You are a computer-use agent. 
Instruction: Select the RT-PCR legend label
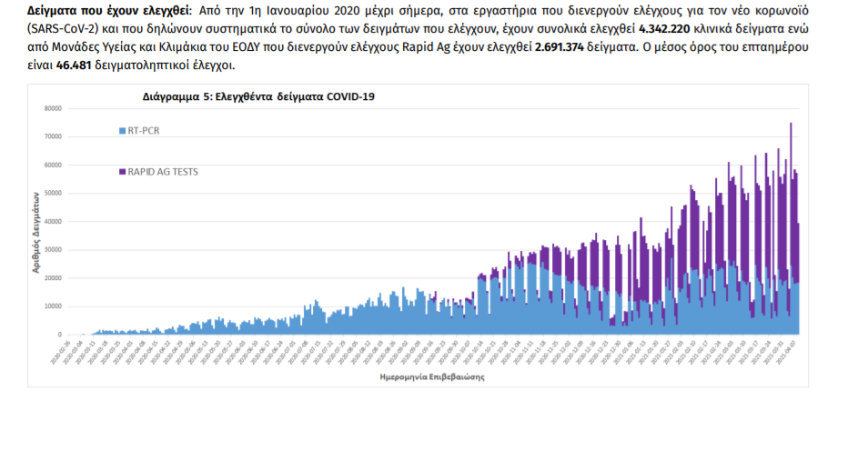tap(144, 131)
